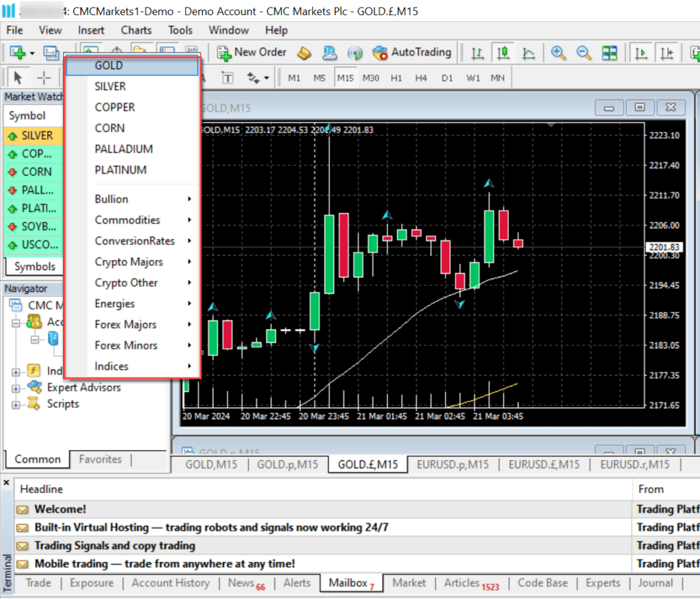This screenshot has height=599, width=700.
Task: Click the Headline column header
Action: pos(323,489)
